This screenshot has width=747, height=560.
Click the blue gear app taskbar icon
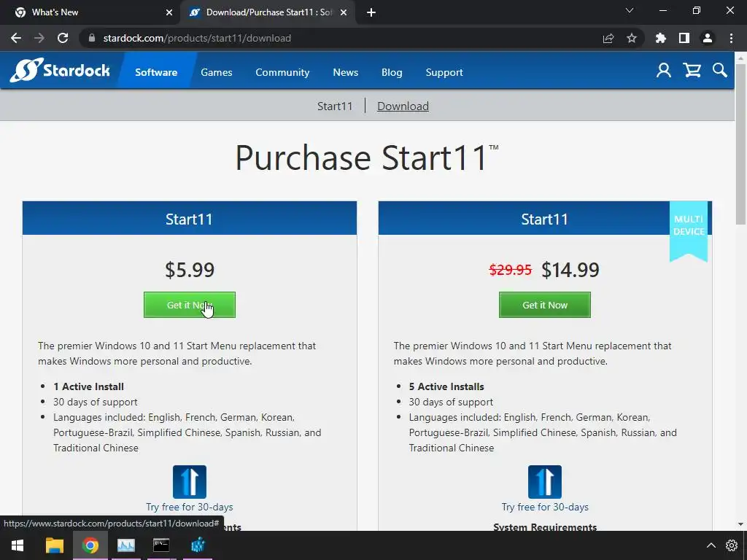coord(198,545)
